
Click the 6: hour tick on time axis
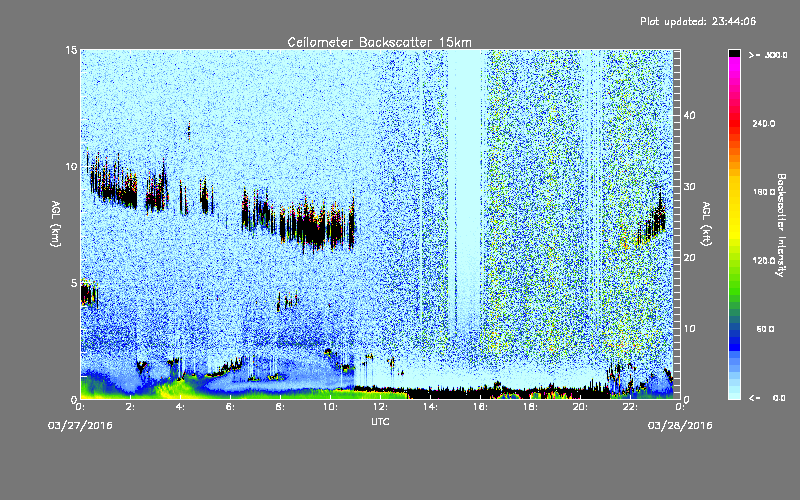pos(231,407)
